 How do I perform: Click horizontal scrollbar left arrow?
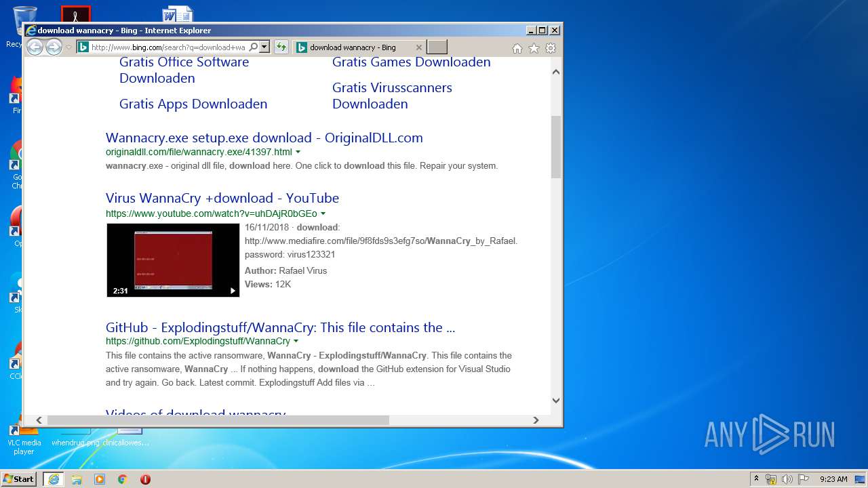pyautogui.click(x=39, y=420)
